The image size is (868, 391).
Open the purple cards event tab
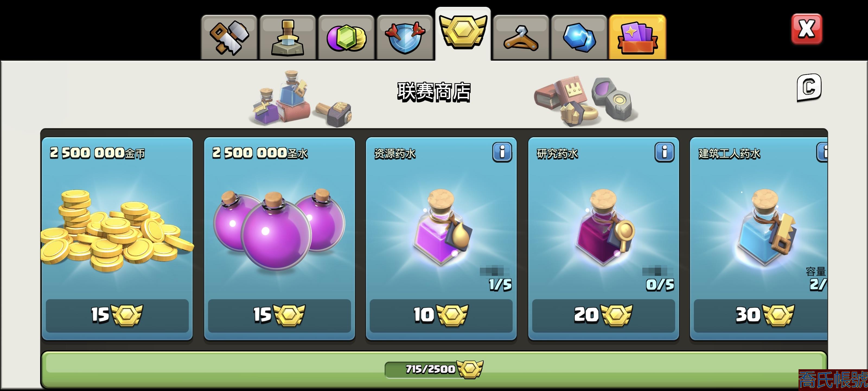[637, 37]
